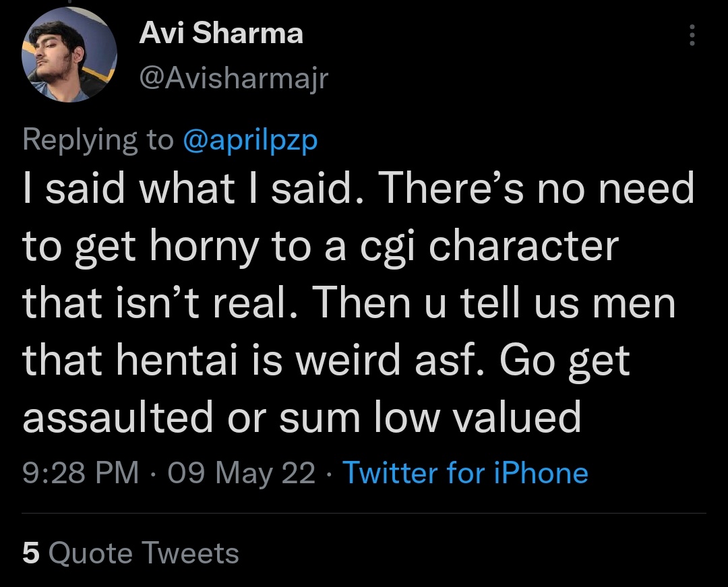The height and width of the screenshot is (587, 728).
Task: Visit the @aprilpzp mention
Action: [250, 140]
